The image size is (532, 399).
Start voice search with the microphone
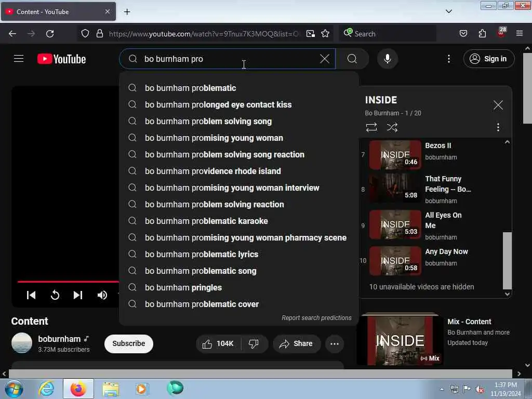pos(388,59)
